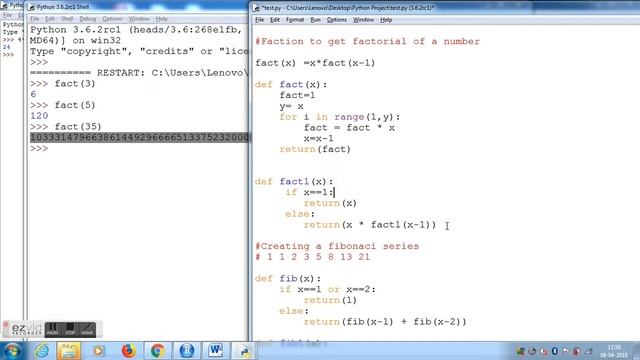Open Options menu in test.py editor

[336, 20]
